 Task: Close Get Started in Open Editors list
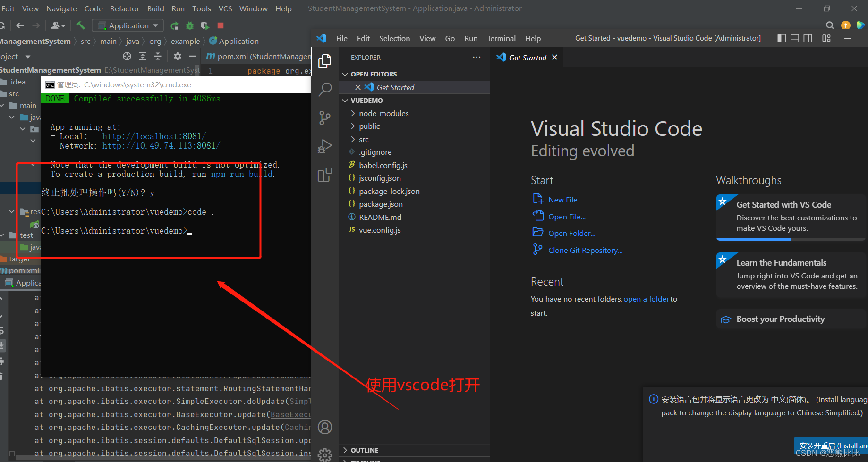(357, 87)
